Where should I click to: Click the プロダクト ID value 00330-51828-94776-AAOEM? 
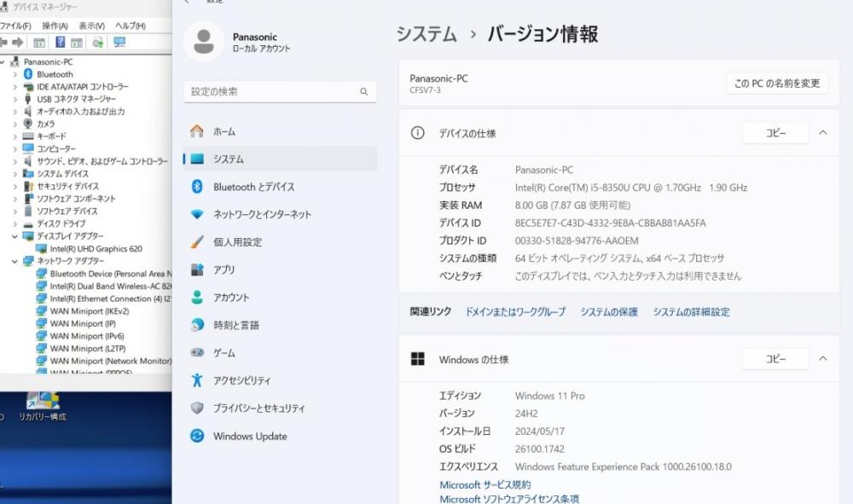[577, 240]
